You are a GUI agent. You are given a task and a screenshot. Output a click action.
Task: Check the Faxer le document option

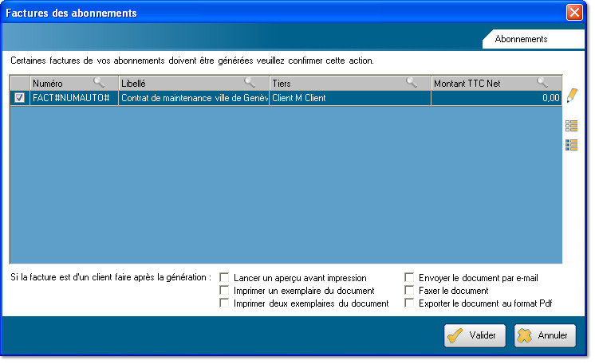pyautogui.click(x=409, y=291)
